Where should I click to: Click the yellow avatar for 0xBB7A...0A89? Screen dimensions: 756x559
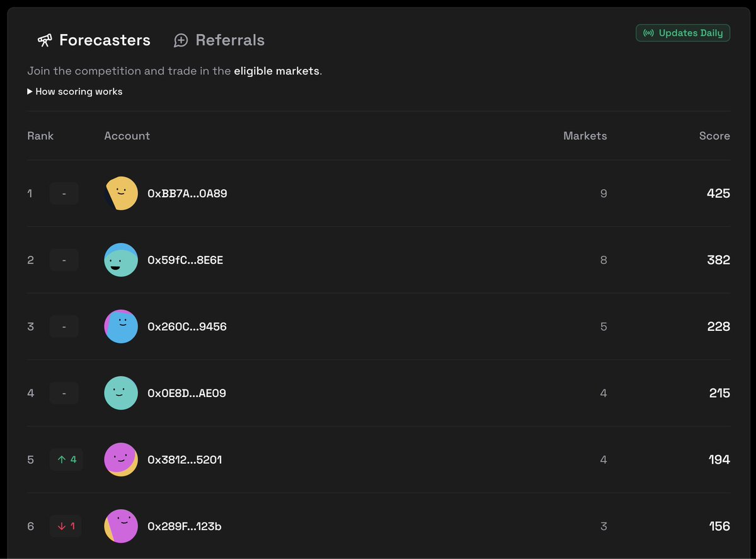click(121, 193)
